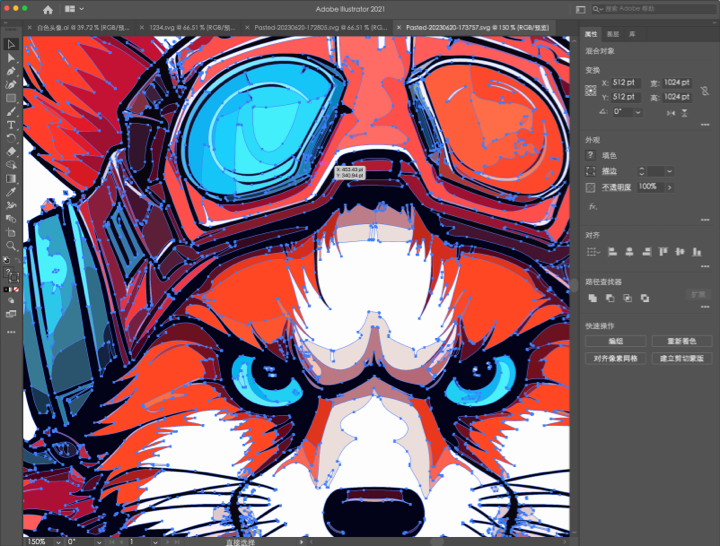Select the Selection tool arrow
The width and height of the screenshot is (720, 546).
pos(11,44)
